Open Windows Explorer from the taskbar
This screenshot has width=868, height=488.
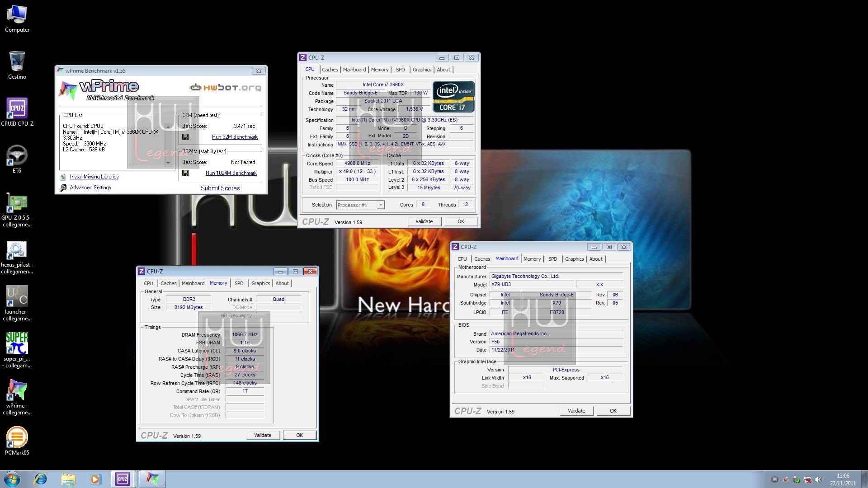pos(68,479)
